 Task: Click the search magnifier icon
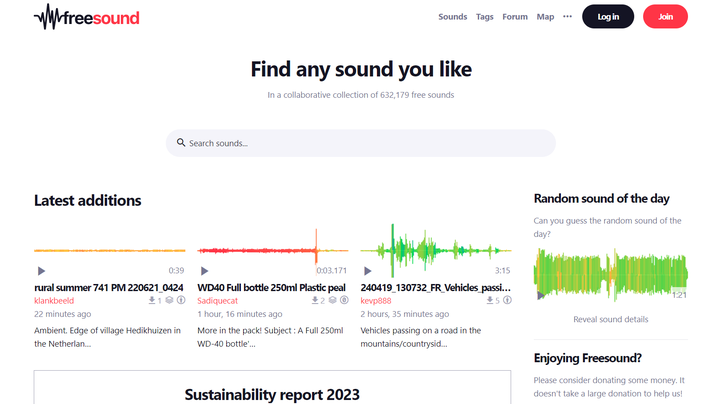point(181,143)
